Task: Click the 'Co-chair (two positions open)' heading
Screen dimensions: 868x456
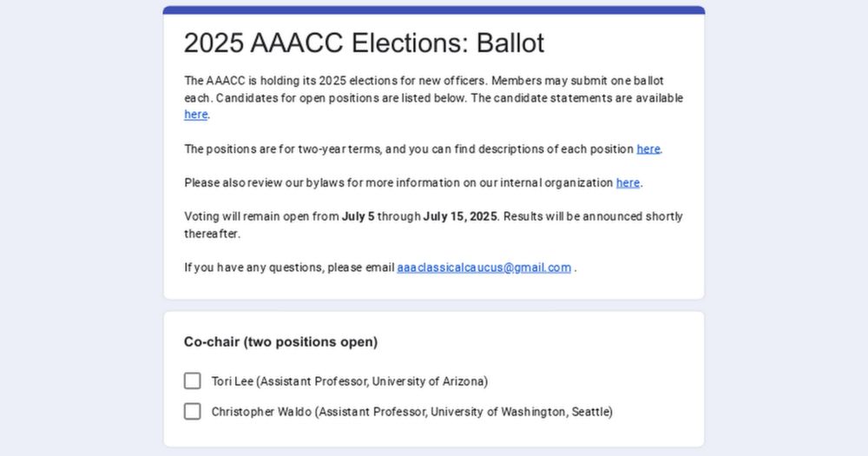Action: 280,342
